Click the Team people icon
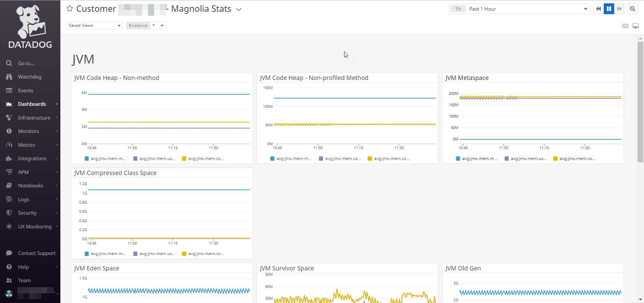The image size is (644, 303). click(x=9, y=280)
